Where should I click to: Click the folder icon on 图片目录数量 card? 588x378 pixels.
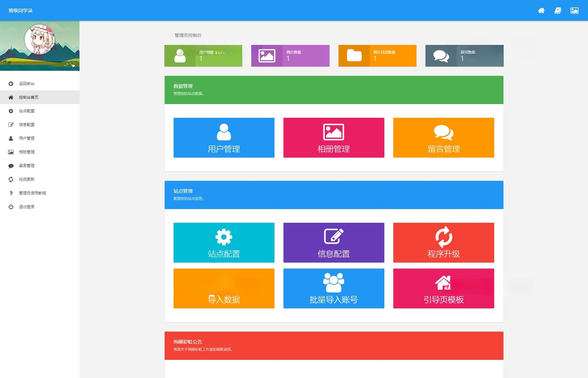coord(354,56)
